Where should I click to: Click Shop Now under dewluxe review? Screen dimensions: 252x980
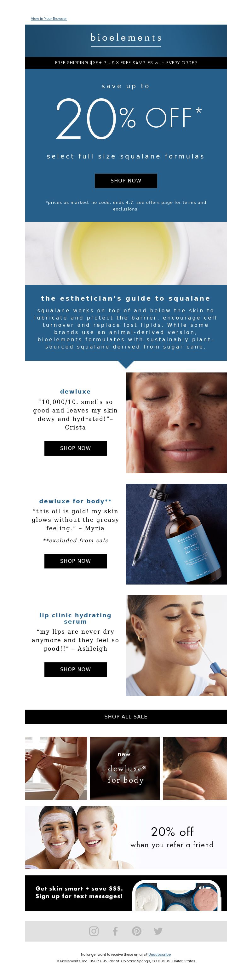(75, 448)
